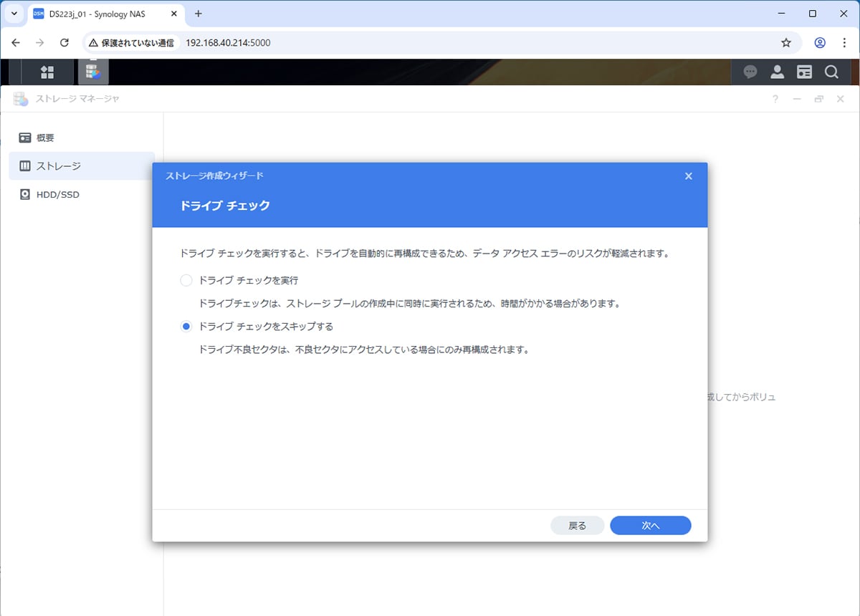
Task: Close the DS223j_01 browser tab
Action: 172,14
